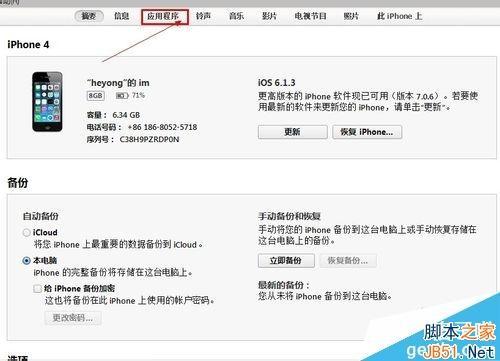Click the iOS 6.1.3 version text

click(277, 83)
